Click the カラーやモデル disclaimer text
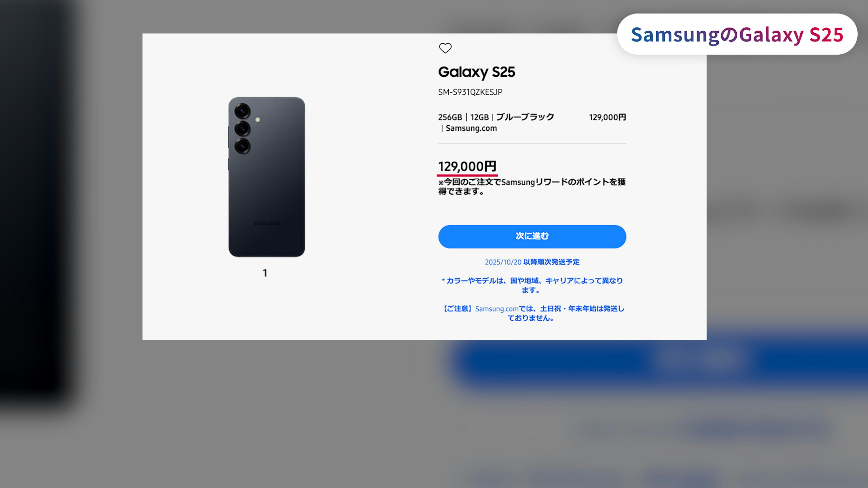 click(x=532, y=285)
